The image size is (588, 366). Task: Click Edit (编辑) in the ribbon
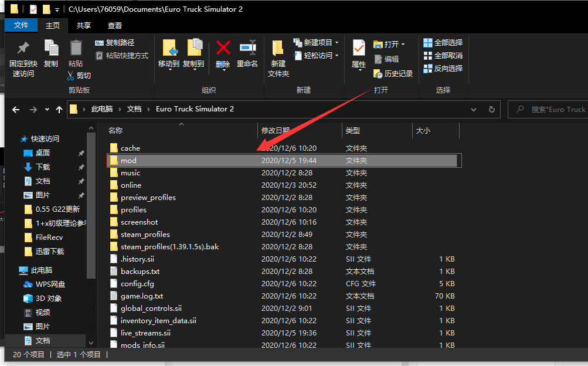pyautogui.click(x=386, y=59)
